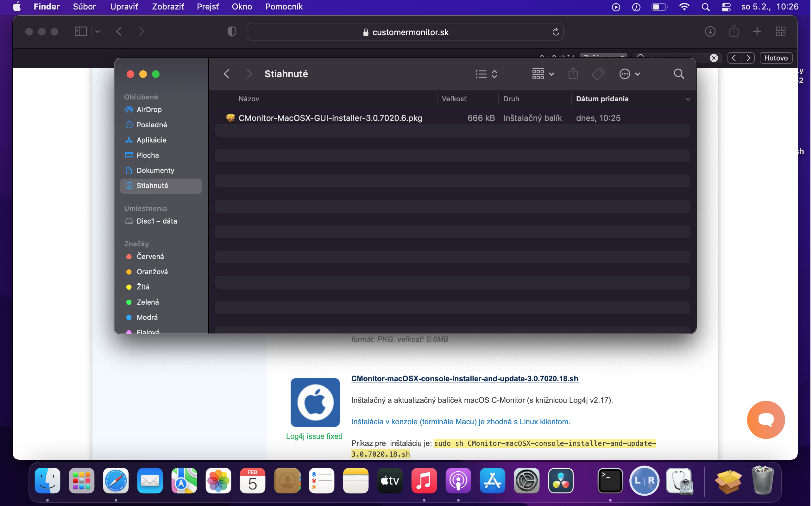Open Control Center in the menu bar

click(726, 7)
